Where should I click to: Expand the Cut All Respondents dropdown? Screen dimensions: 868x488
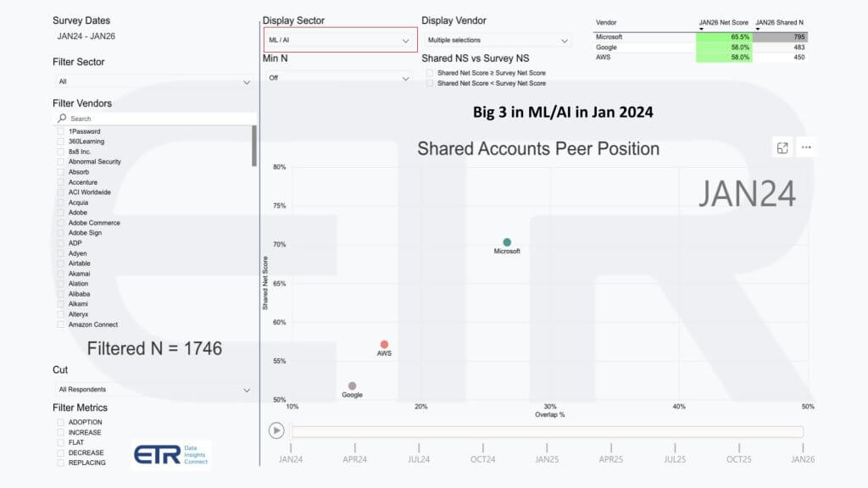point(154,390)
